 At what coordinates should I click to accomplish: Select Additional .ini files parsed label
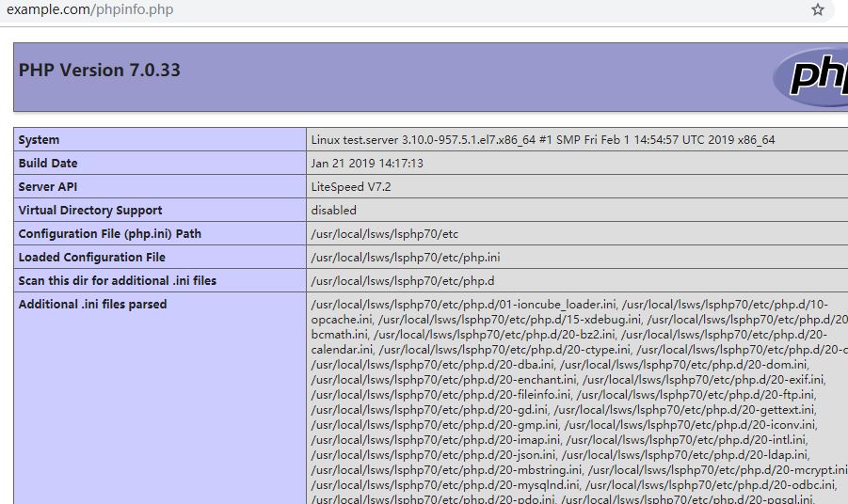(x=93, y=305)
